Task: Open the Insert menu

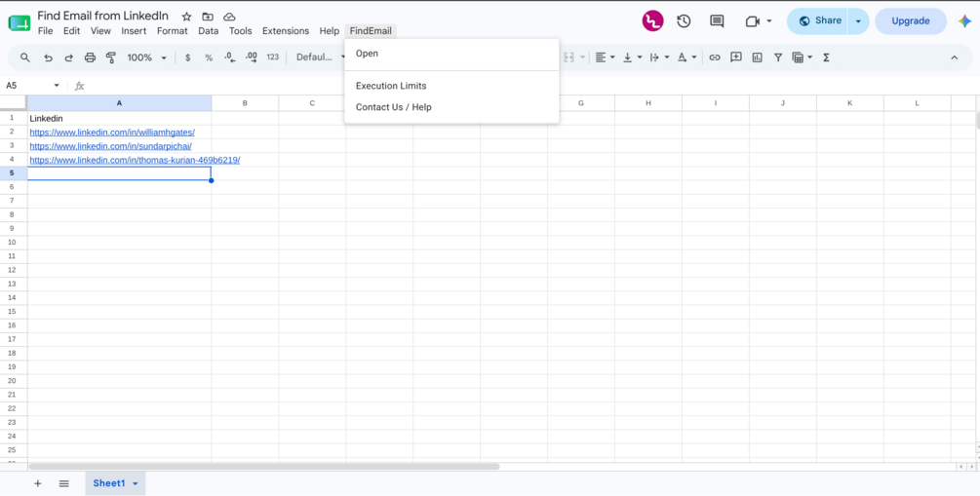Action: click(134, 30)
